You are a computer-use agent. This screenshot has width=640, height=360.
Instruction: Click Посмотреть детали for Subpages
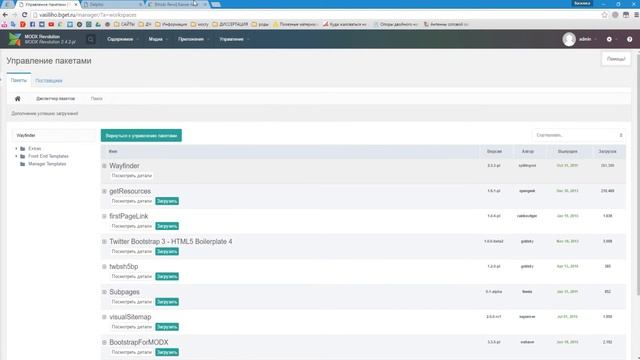point(131,302)
